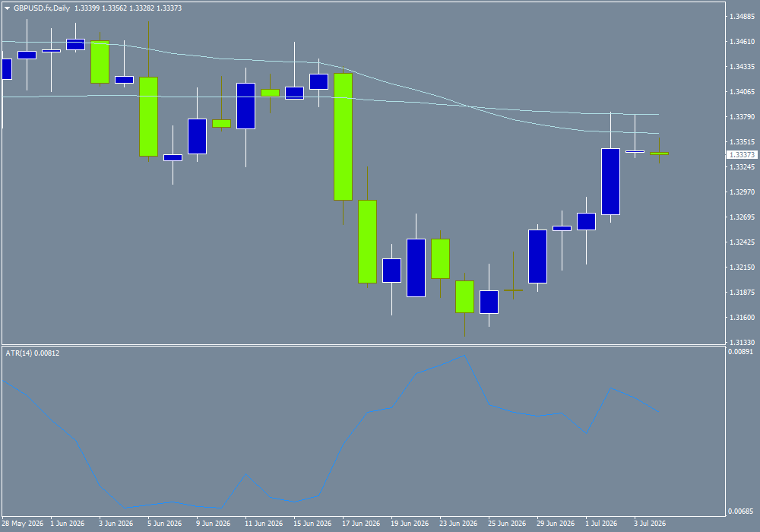The width and height of the screenshot is (760, 532).
Task: Click the ATR scale value 0.00891
Action: (x=740, y=352)
